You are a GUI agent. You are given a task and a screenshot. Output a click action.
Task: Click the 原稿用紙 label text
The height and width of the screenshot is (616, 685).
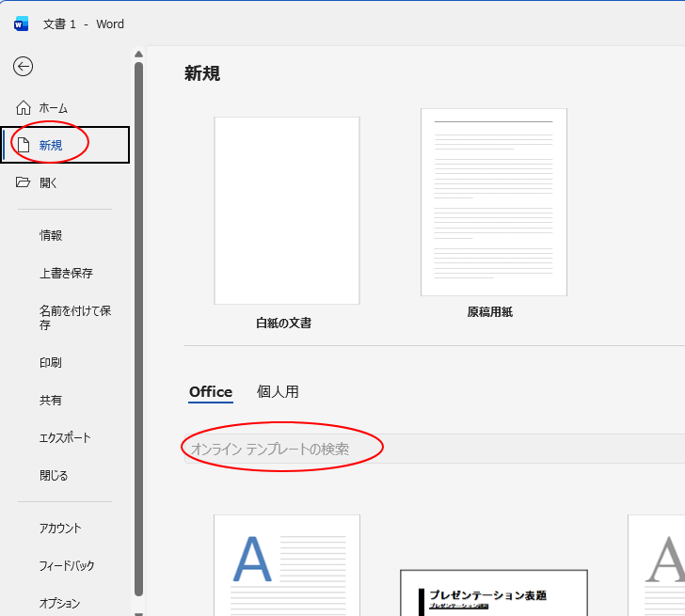click(489, 311)
